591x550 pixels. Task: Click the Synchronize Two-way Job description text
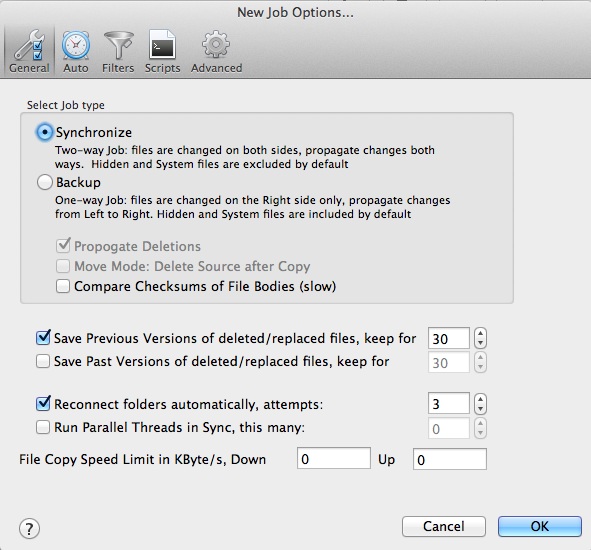pos(245,157)
